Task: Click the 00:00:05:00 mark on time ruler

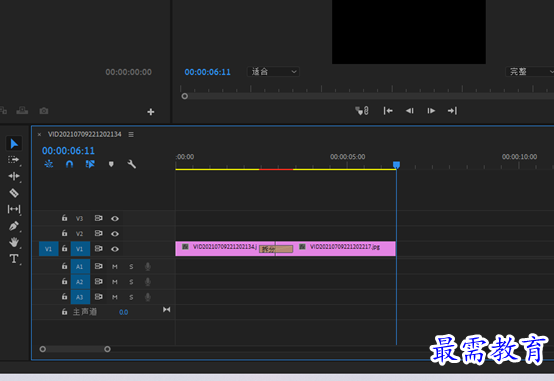Action: [348, 157]
